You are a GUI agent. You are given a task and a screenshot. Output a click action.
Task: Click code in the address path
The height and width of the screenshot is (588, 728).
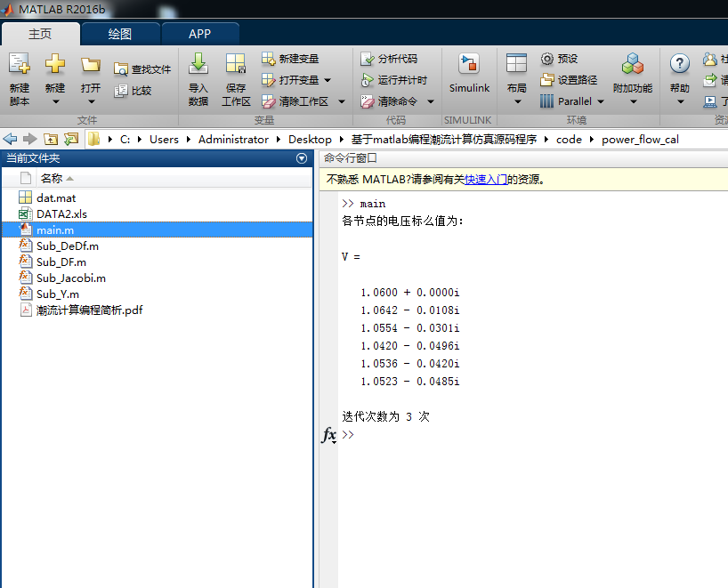[x=569, y=140]
